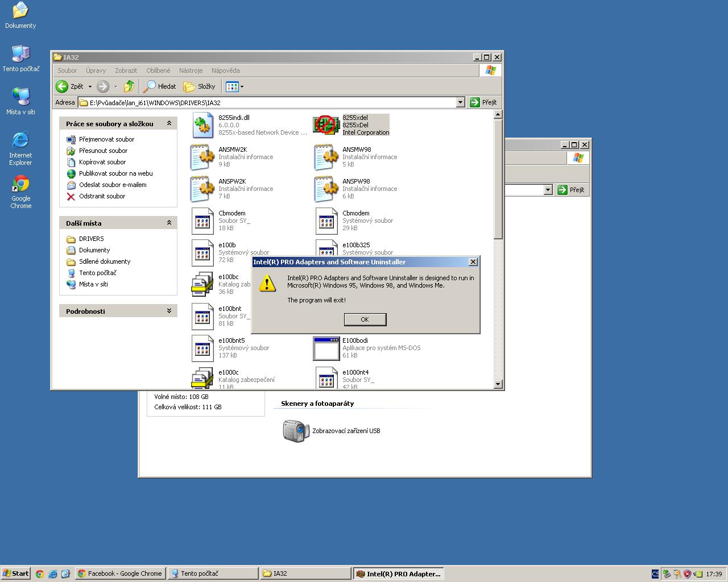
Task: Select Cbmodem Systémový soubor 29 kB icon
Action: pos(326,221)
